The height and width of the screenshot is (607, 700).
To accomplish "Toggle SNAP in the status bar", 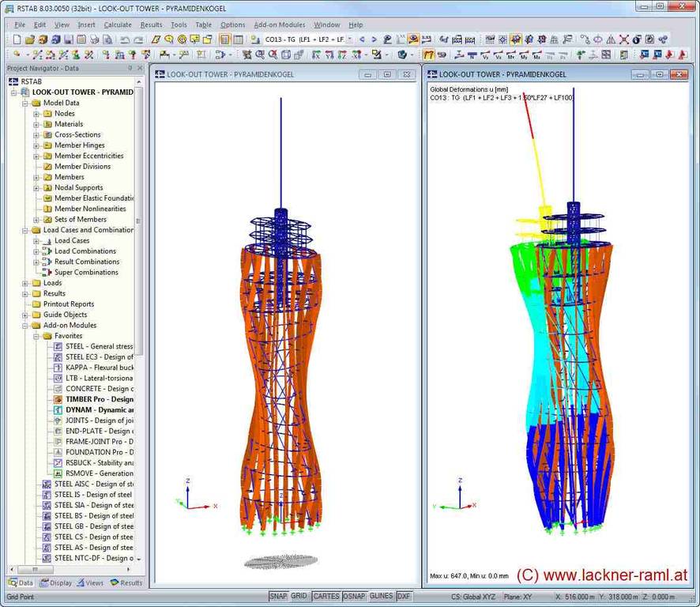I will click(x=279, y=596).
